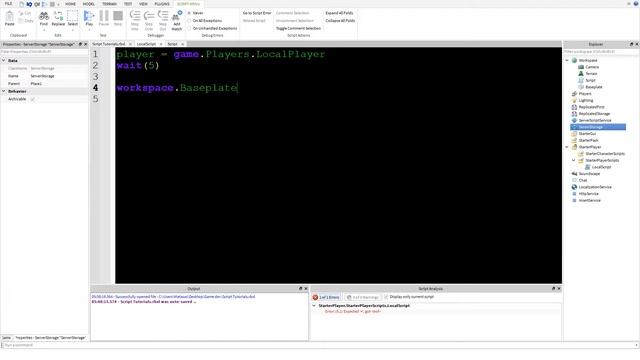The height and width of the screenshot is (360, 640).
Task: Switch to the TEST ribbon tab
Action: pos(128,4)
